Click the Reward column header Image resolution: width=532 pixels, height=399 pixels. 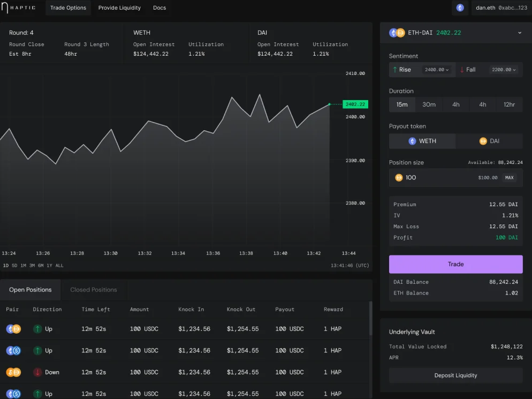point(333,310)
